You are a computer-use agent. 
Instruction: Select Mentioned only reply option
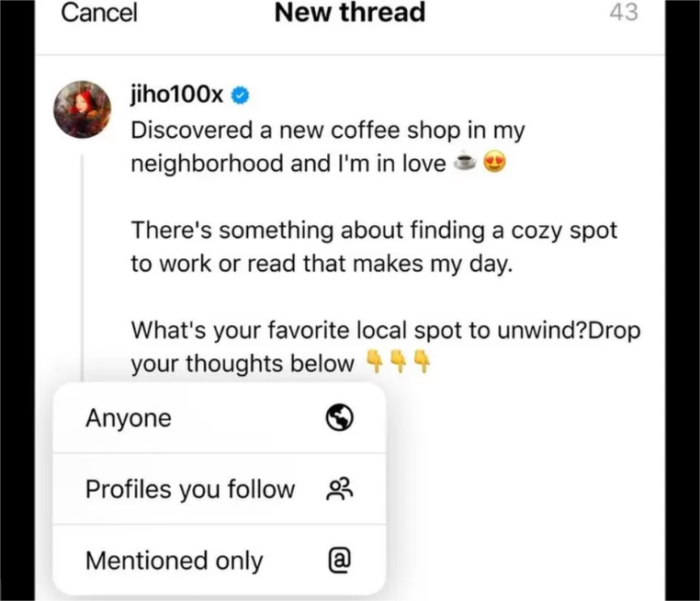pyautogui.click(x=220, y=560)
